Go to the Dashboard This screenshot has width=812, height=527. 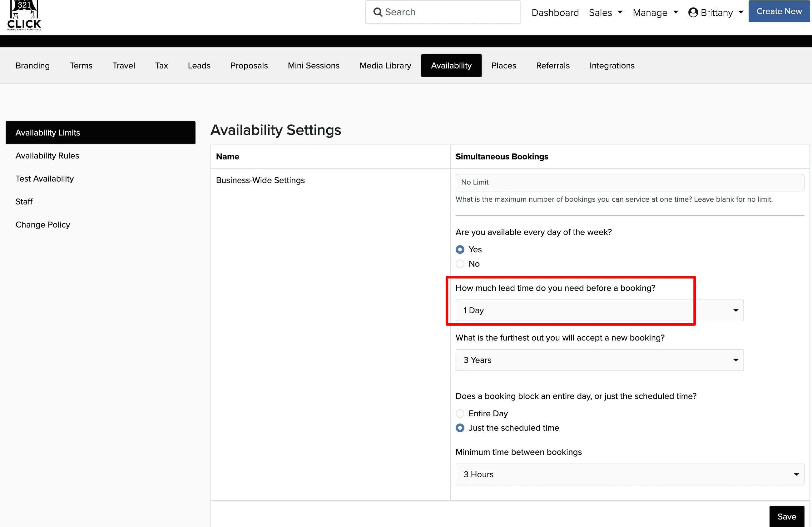[x=555, y=13]
